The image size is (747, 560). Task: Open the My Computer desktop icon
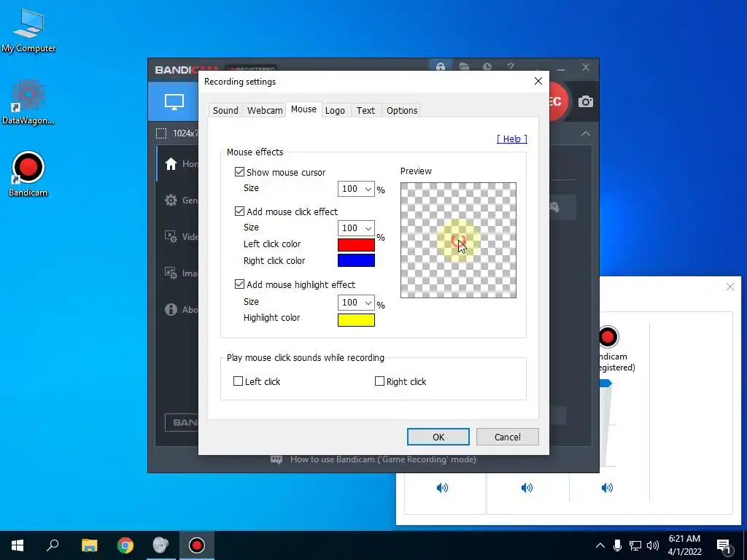click(x=28, y=31)
